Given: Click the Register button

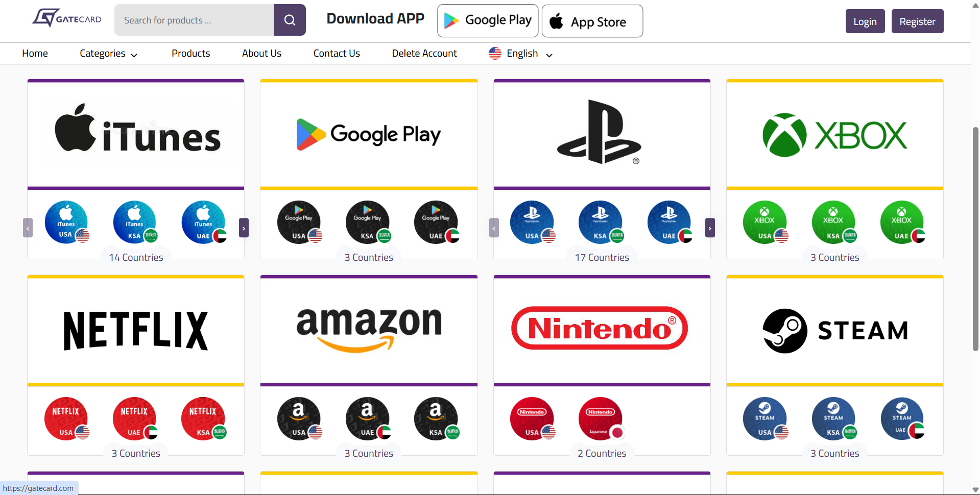Looking at the screenshot, I should [x=917, y=21].
